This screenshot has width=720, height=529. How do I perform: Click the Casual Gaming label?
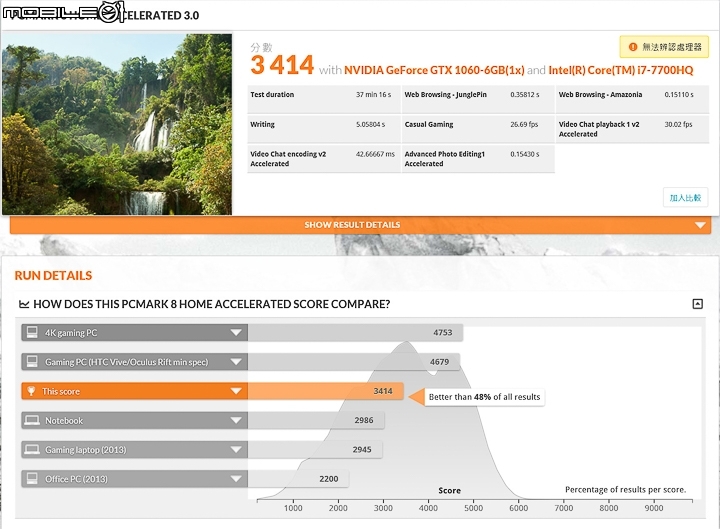point(429,124)
